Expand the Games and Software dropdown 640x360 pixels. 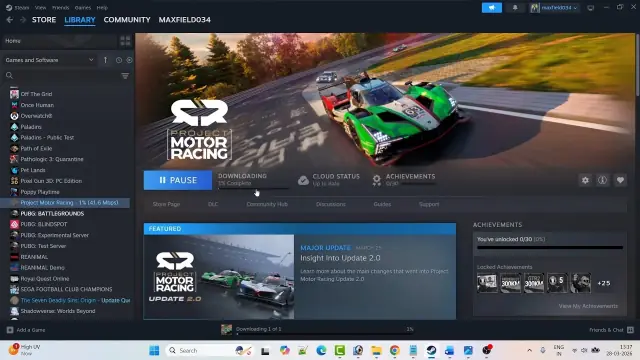[x=49, y=60]
